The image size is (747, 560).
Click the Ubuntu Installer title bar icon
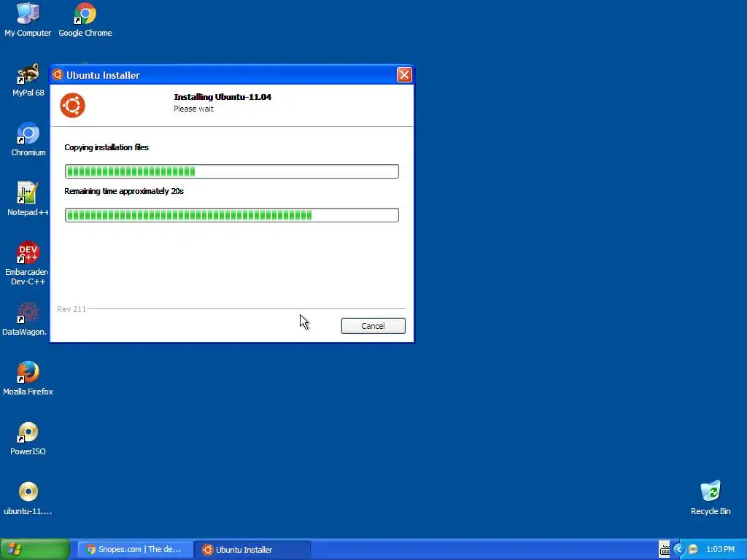coord(58,74)
